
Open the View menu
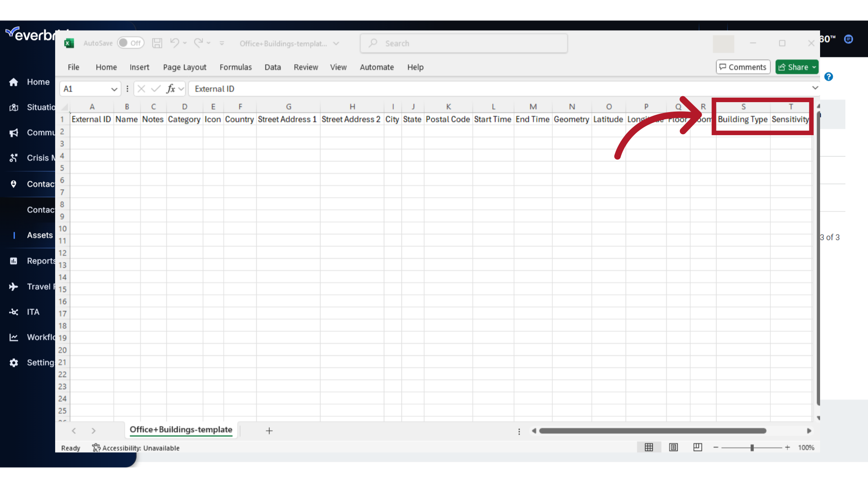tap(339, 67)
